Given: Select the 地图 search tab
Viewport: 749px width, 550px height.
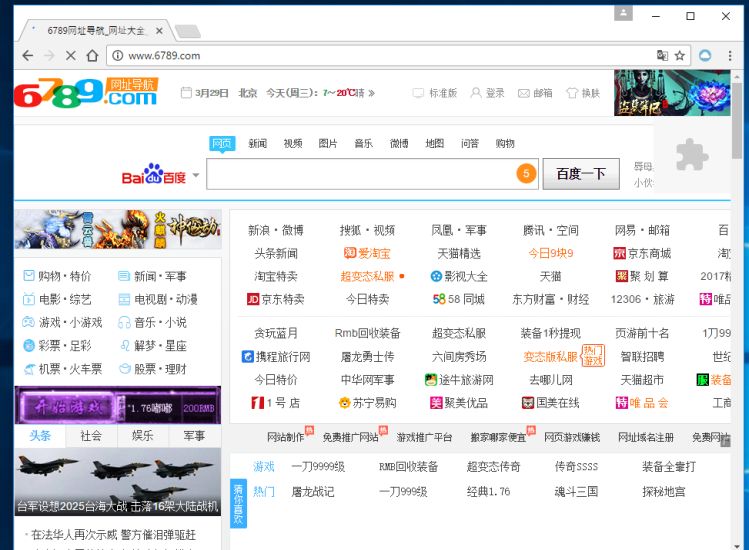Looking at the screenshot, I should 435,143.
